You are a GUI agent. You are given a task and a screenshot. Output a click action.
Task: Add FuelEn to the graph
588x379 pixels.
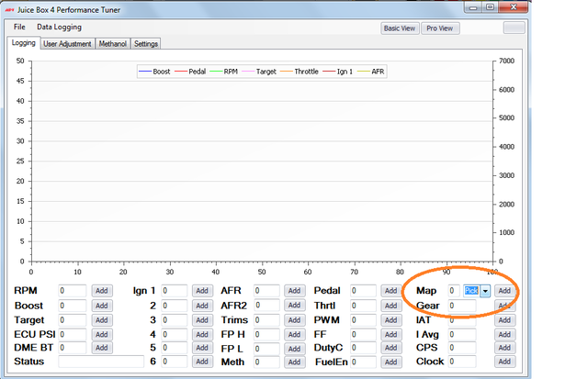[390, 362]
